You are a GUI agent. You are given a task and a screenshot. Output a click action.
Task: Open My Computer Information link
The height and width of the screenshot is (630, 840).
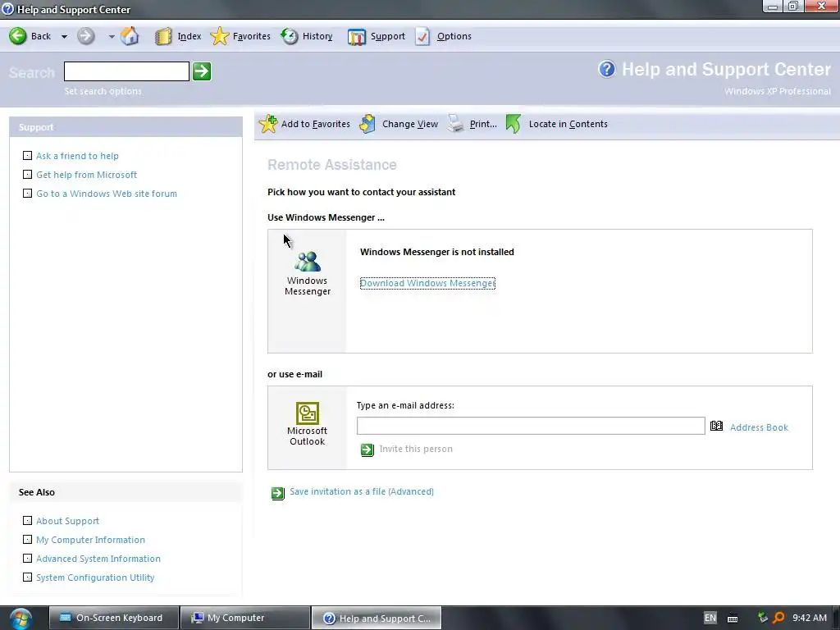point(90,540)
